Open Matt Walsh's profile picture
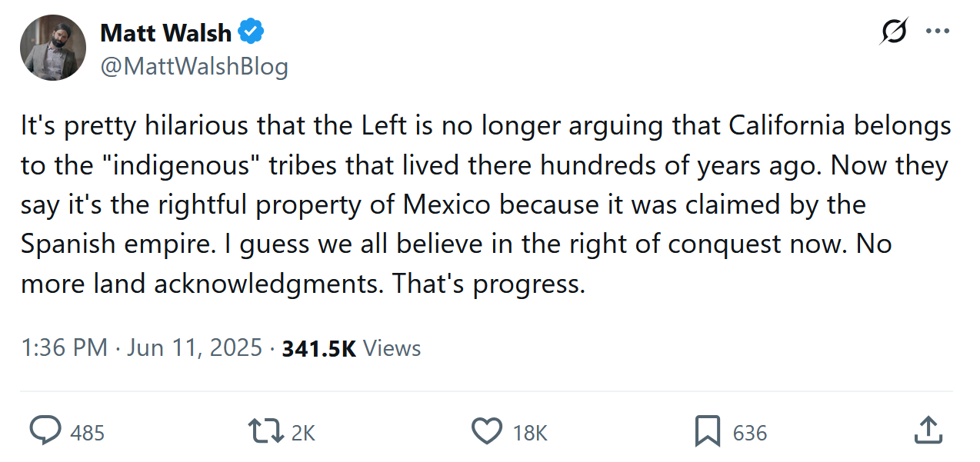Viewport: 980px width, 462px height. pos(53,48)
